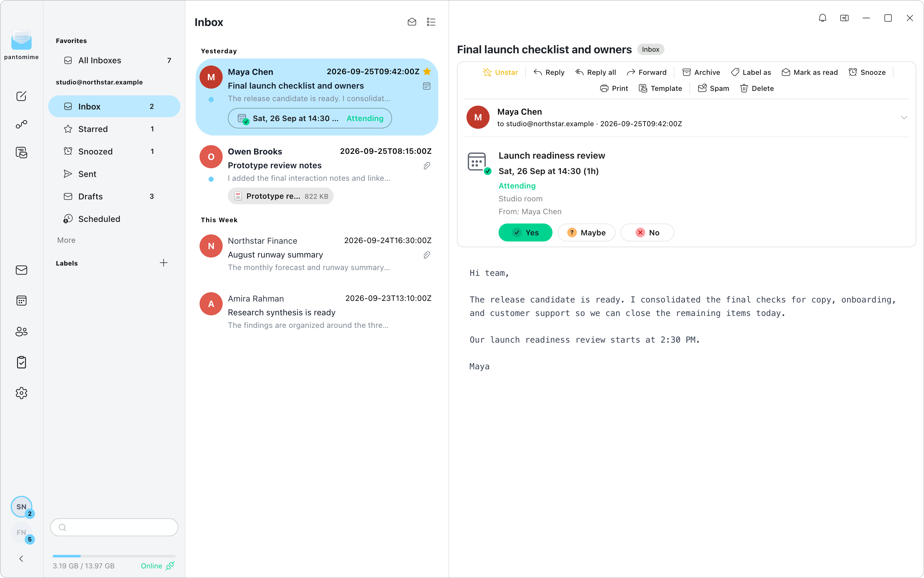This screenshot has height=578, width=924.
Task: Open the Drafts folder
Action: (114, 196)
